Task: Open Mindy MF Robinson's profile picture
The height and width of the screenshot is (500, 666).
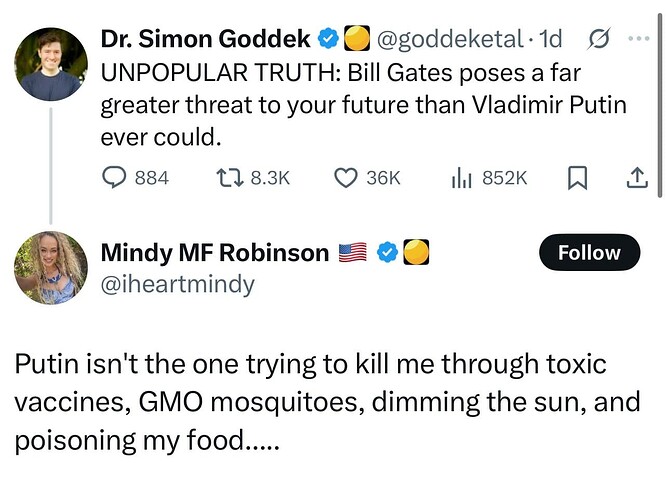Action: pos(51,268)
